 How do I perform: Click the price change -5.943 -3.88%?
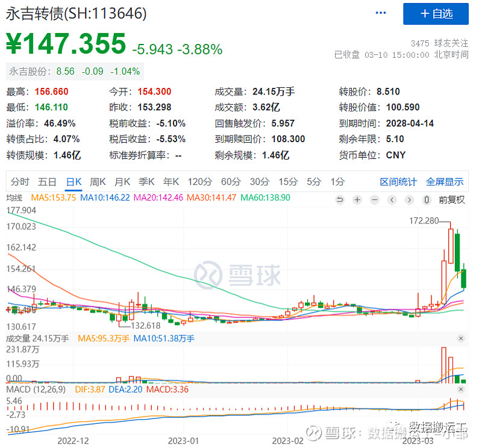click(177, 49)
